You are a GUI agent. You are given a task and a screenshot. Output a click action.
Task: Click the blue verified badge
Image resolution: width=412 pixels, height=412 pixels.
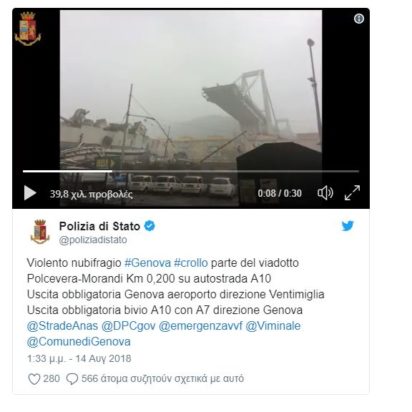tap(149, 226)
